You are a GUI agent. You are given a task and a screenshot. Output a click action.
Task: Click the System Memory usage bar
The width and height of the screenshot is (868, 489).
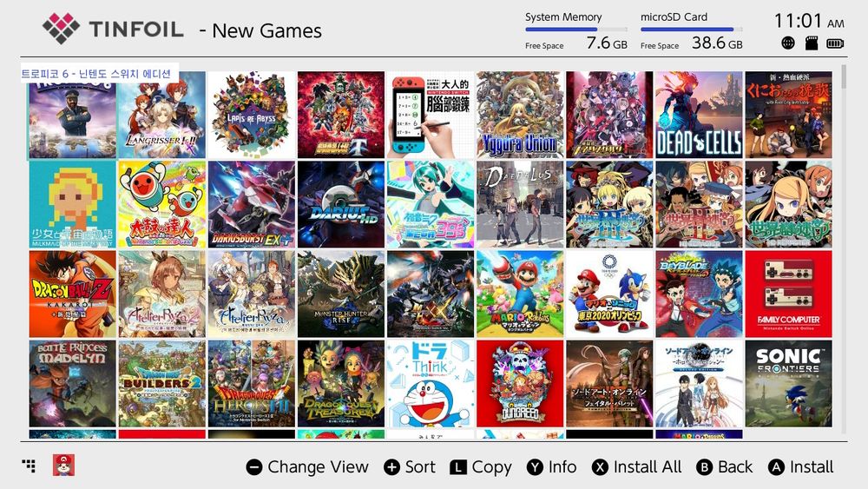[x=576, y=30]
